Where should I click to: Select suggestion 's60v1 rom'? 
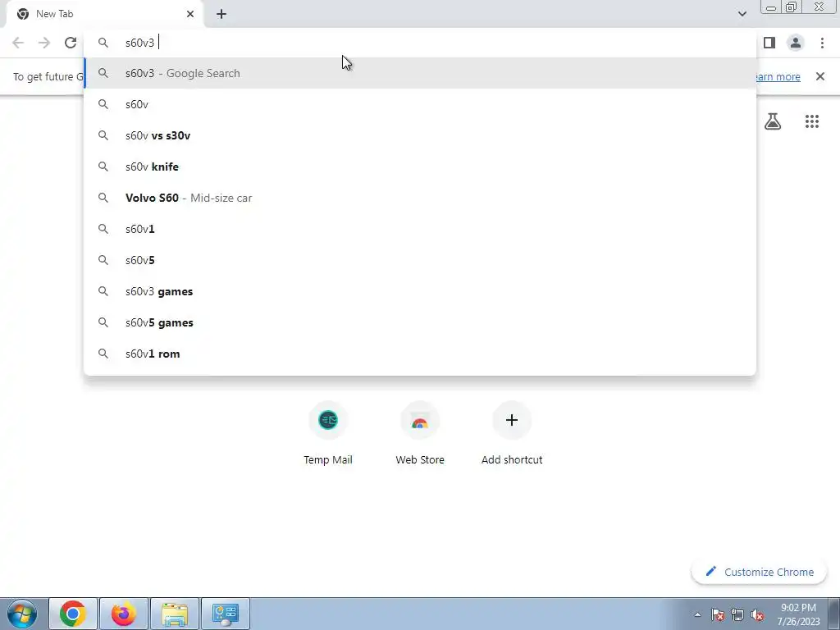[x=420, y=354]
